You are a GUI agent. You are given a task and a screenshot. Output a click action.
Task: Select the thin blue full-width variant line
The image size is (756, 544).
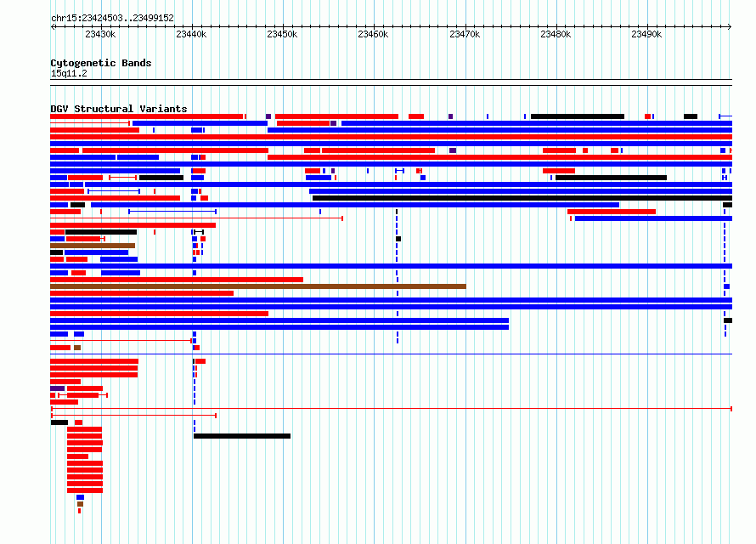(391, 354)
